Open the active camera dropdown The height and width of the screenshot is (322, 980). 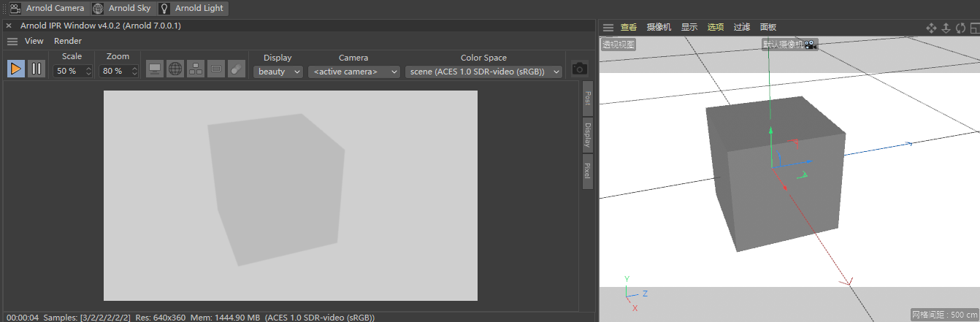click(x=354, y=72)
